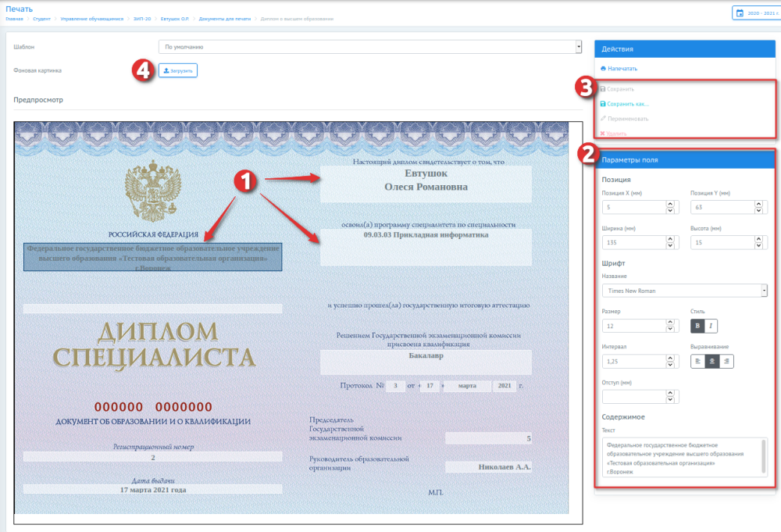Select protocol number field showing 3
This screenshot has height=532, width=781.
pos(395,386)
